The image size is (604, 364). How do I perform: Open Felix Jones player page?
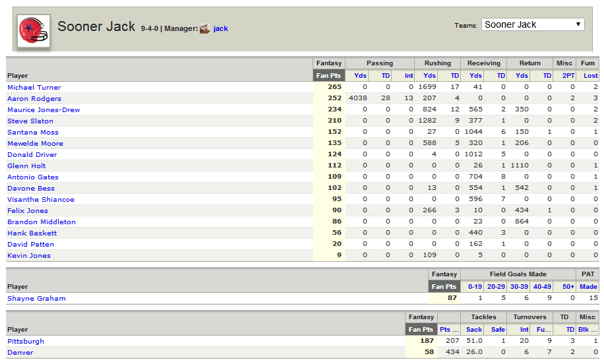28,210
